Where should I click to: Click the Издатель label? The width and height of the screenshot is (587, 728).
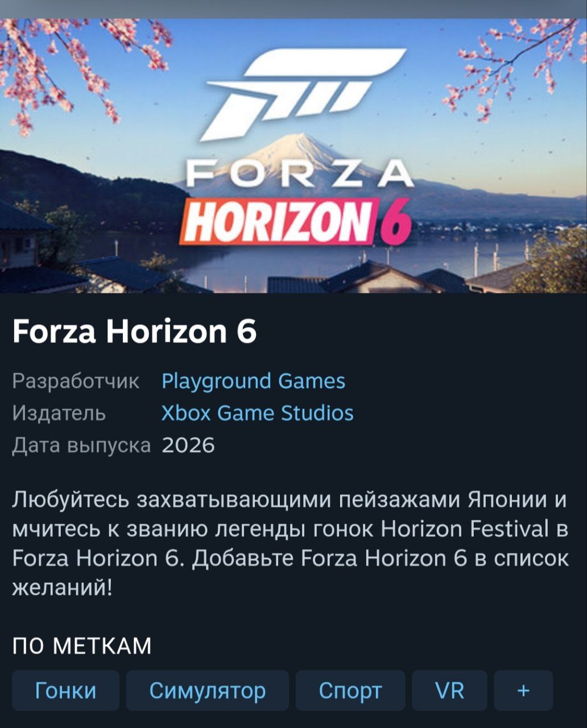59,413
